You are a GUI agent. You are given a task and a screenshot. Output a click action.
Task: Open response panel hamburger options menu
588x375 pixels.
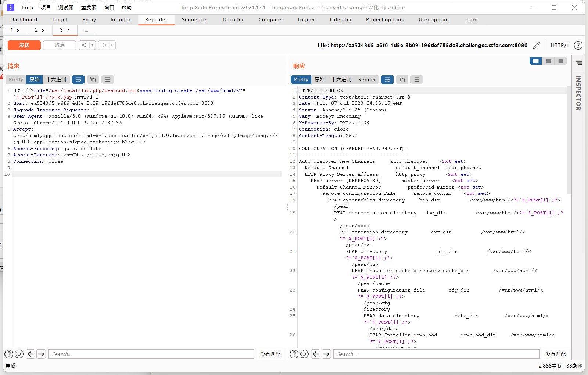click(x=417, y=80)
